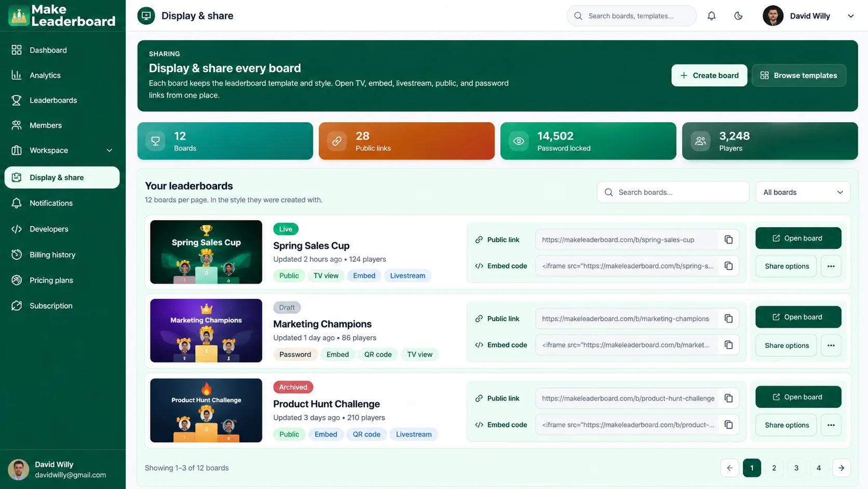868x489 pixels.
Task: Go to the previous page arrow
Action: [x=729, y=468]
